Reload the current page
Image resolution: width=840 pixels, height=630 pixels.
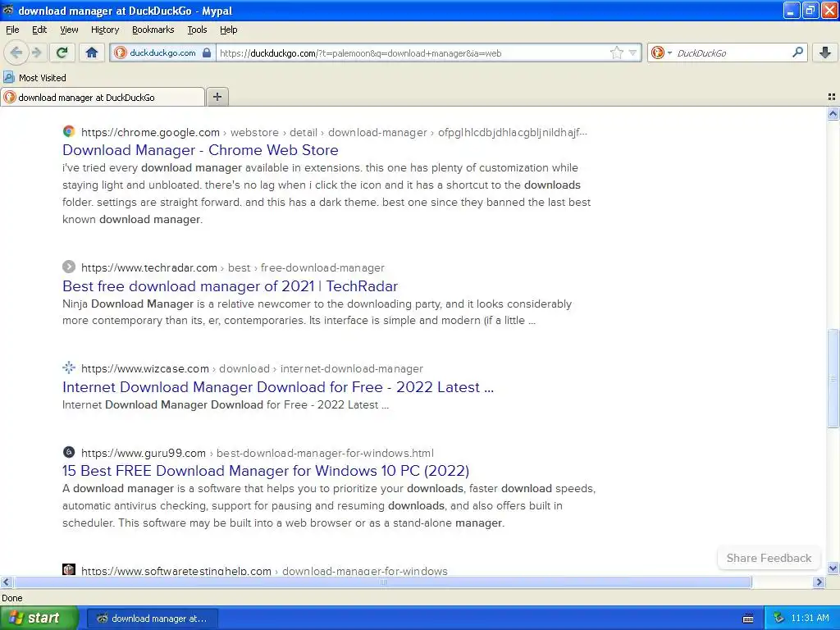tap(62, 52)
